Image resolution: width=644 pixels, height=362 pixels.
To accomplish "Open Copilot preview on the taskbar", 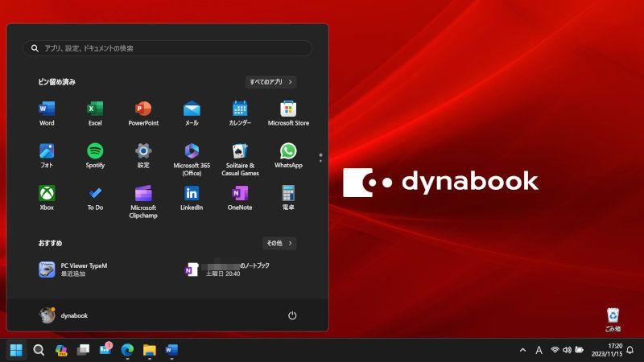I will coord(61,350).
